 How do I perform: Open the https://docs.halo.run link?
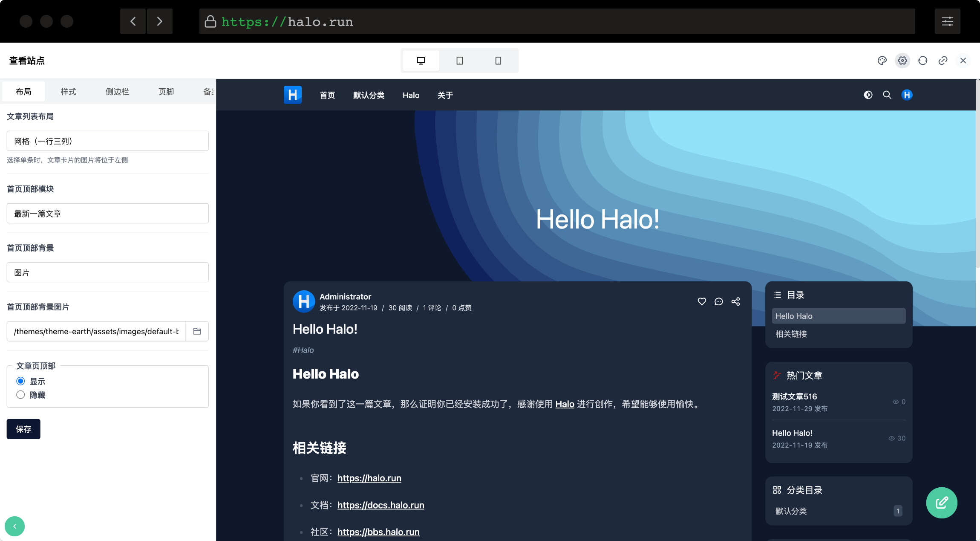(x=380, y=505)
